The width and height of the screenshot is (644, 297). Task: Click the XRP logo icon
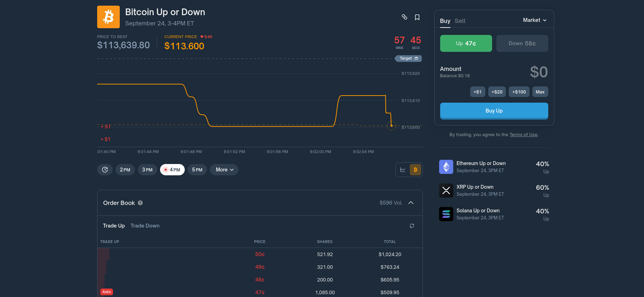click(446, 190)
